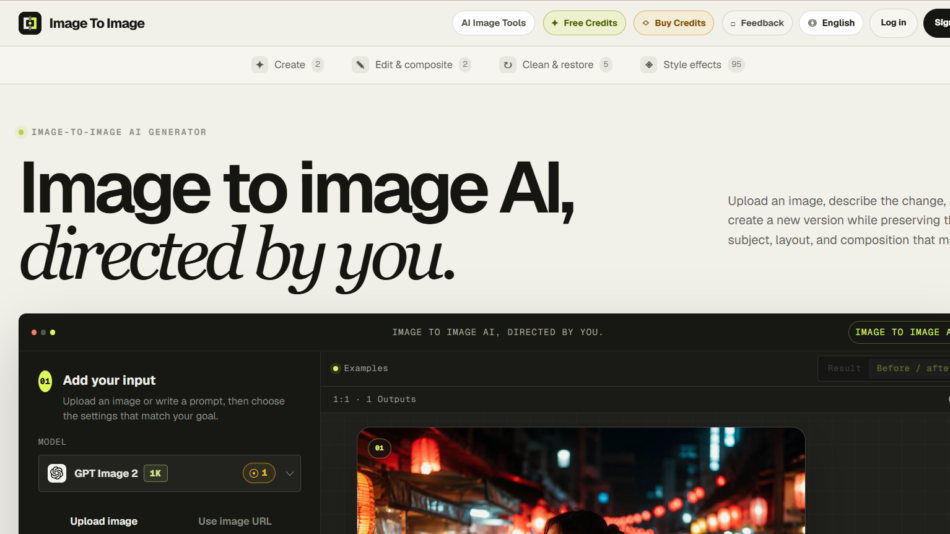Viewport: 950px width, 534px height.
Task: Click the red dot in panel header
Action: point(34,332)
